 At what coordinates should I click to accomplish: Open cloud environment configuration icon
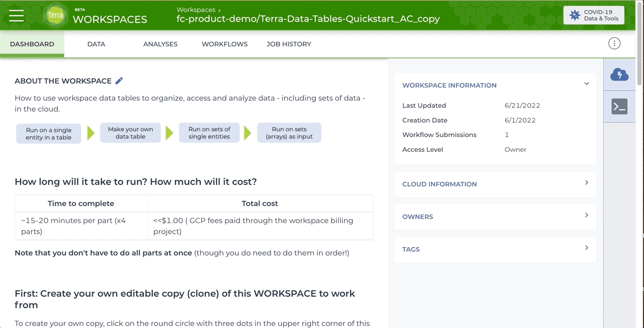(x=619, y=75)
